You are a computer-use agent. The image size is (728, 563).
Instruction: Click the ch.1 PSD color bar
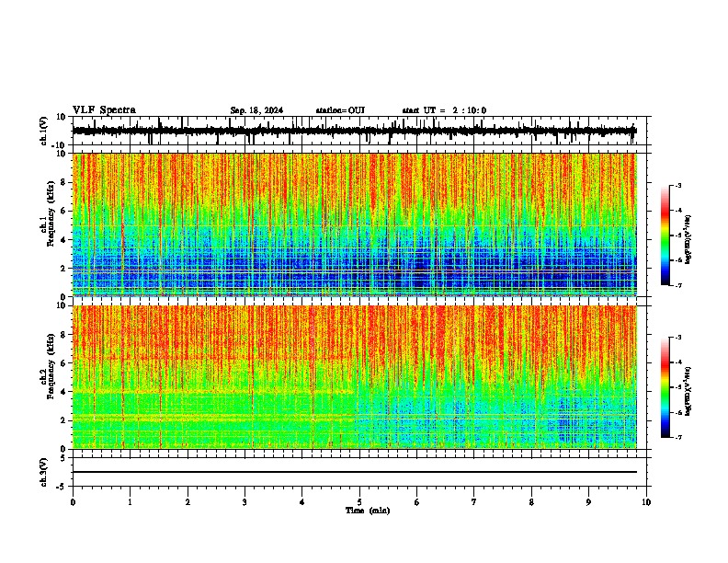tap(665, 236)
